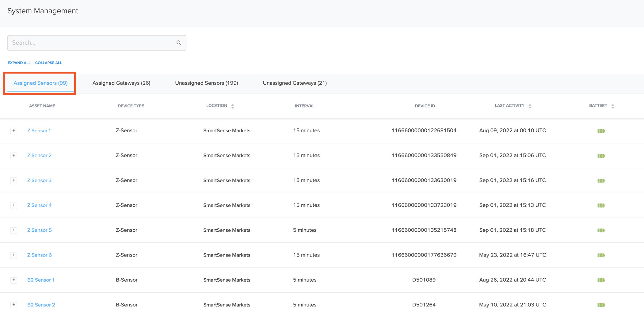Open the Z Sensor 4 asset link
644x315 pixels.
(40, 205)
